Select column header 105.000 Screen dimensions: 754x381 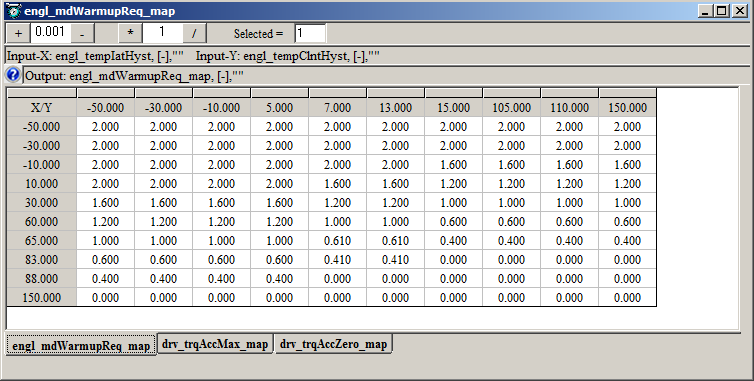tap(512, 107)
